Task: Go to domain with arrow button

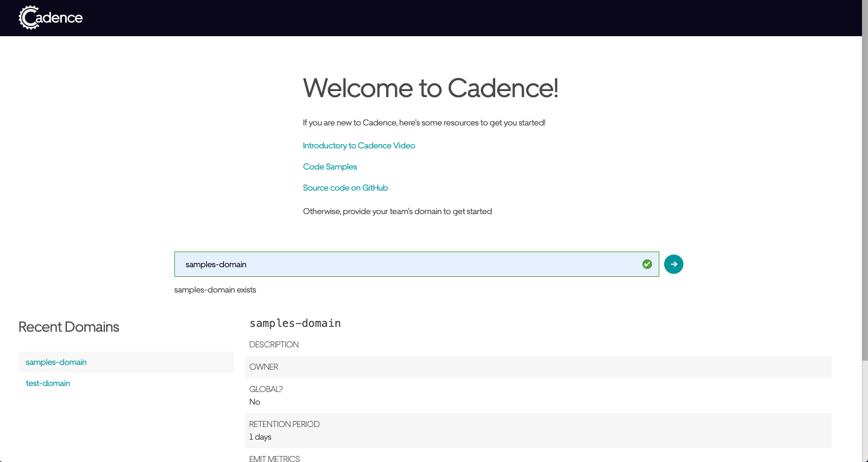Action: click(674, 264)
